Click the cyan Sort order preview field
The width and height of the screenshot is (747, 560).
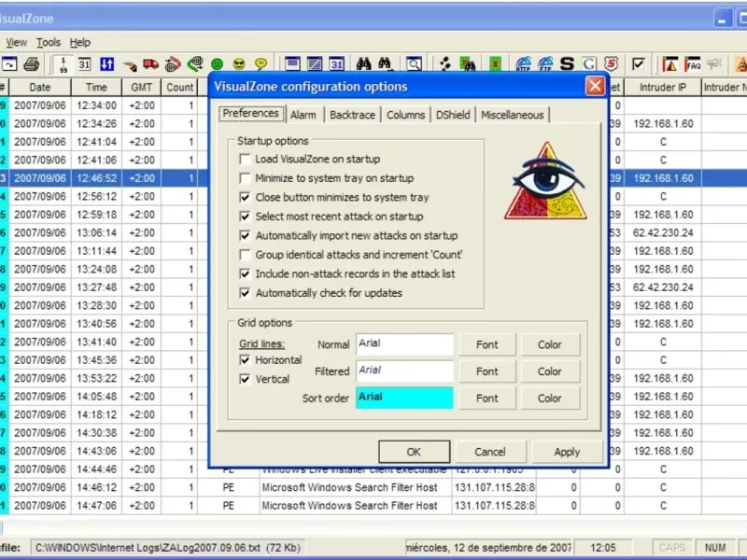click(404, 398)
